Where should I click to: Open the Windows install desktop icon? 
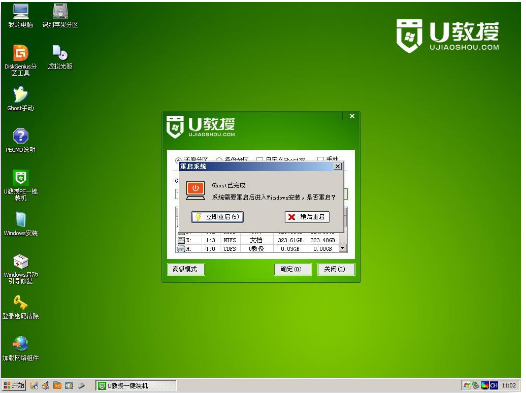pos(20,224)
